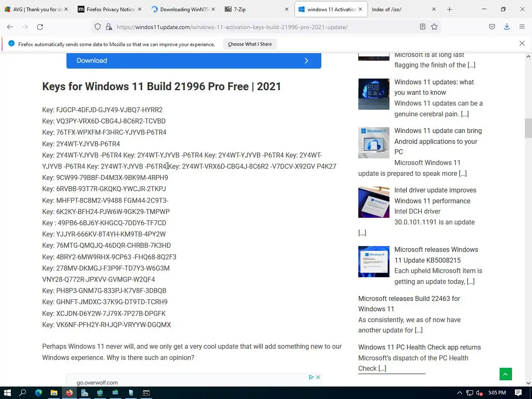Switch to the Firefox Privacy Notice tab
The width and height of the screenshot is (532, 399).
point(110,9)
